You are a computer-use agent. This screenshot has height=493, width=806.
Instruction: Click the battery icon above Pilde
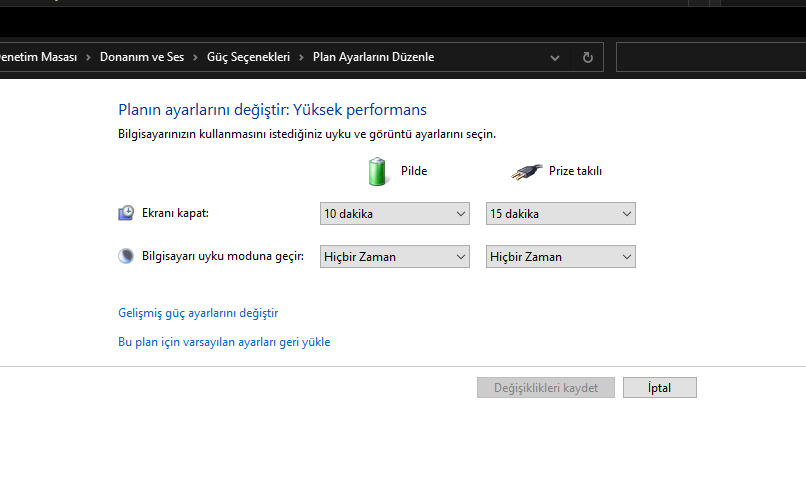click(377, 171)
